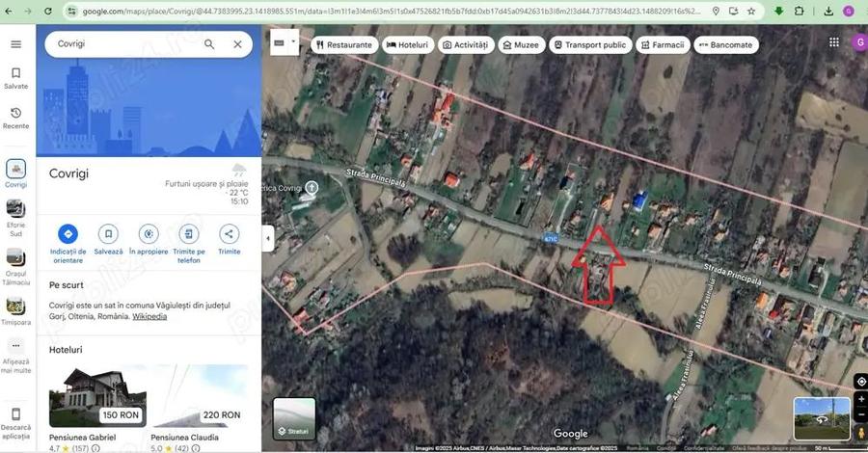Image resolution: width=868 pixels, height=453 pixels.
Task: Open the hamburger main menu
Action: 15,44
